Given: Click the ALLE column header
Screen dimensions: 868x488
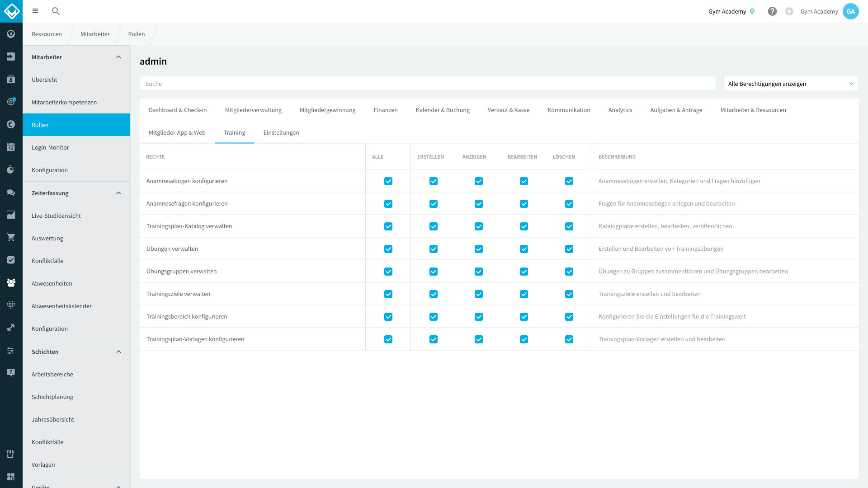Looking at the screenshot, I should coord(377,157).
